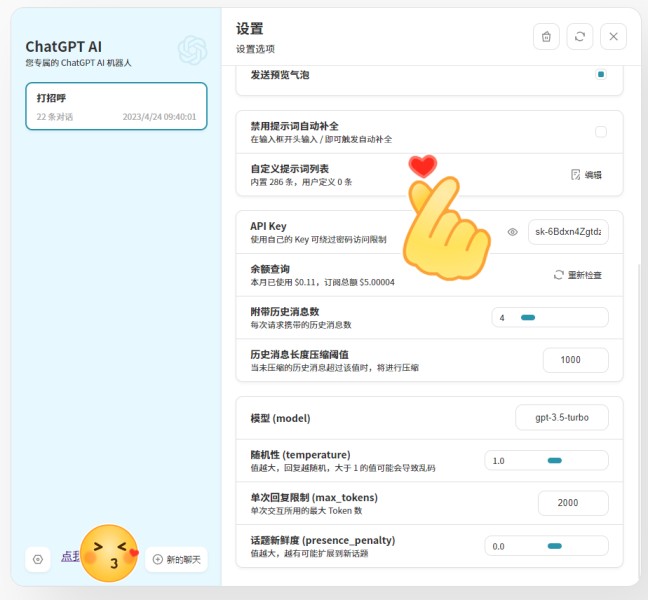Start a new chat with 新的聊天
The height and width of the screenshot is (600, 648).
point(176,559)
